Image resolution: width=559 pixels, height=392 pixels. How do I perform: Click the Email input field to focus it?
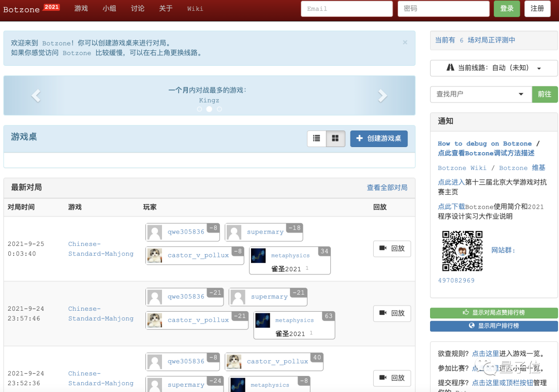(347, 9)
